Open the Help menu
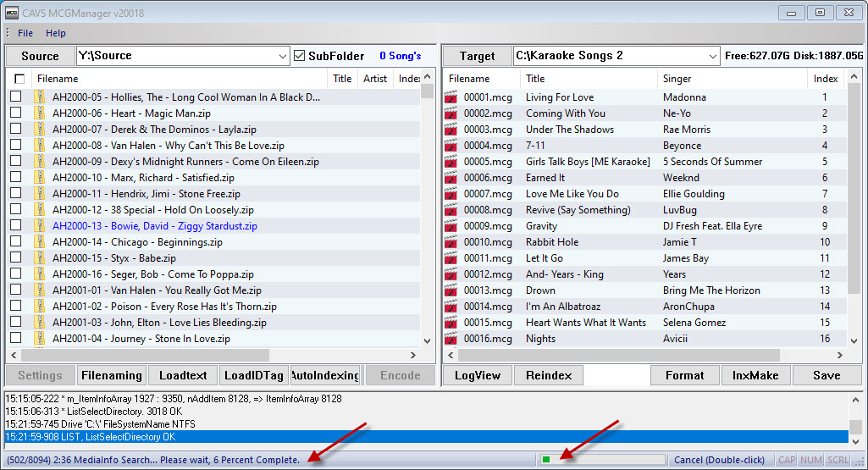 [55, 33]
